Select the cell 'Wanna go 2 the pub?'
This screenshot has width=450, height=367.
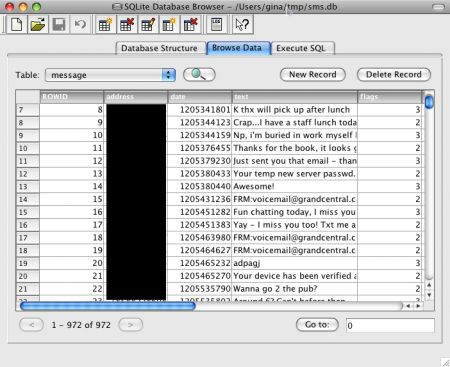(295, 289)
